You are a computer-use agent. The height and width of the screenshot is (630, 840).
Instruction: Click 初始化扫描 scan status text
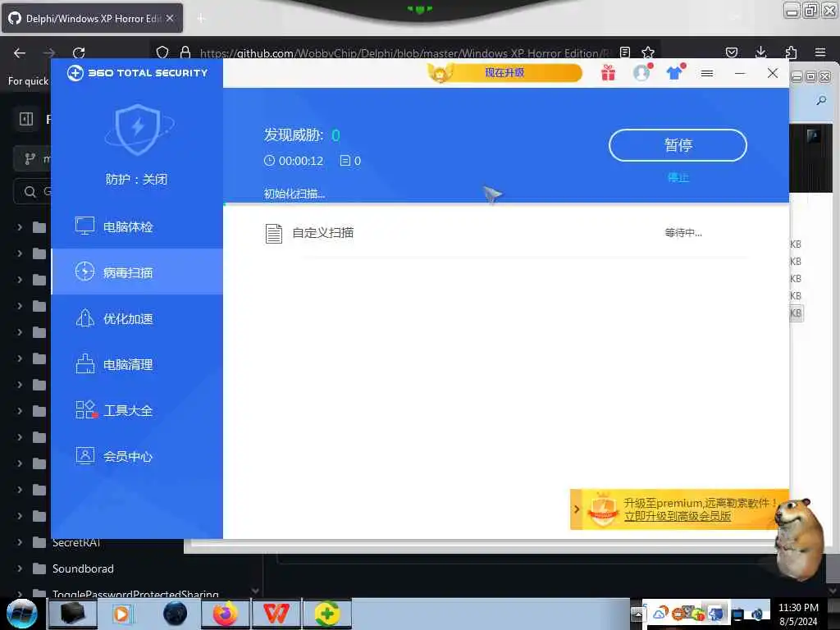[294, 194]
